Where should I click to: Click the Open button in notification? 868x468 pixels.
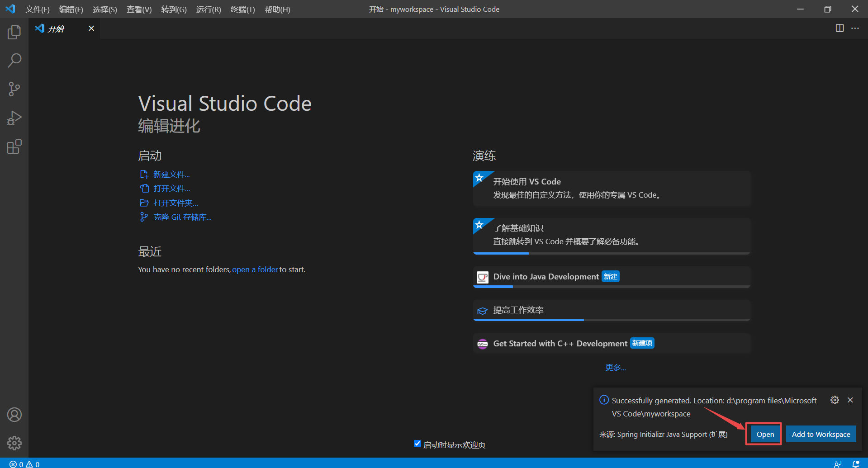point(765,434)
